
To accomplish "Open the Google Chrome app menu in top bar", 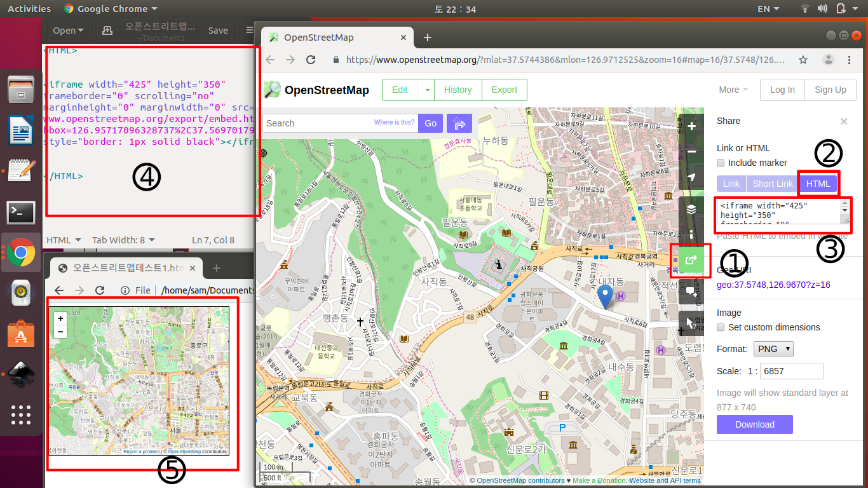I will [x=111, y=9].
